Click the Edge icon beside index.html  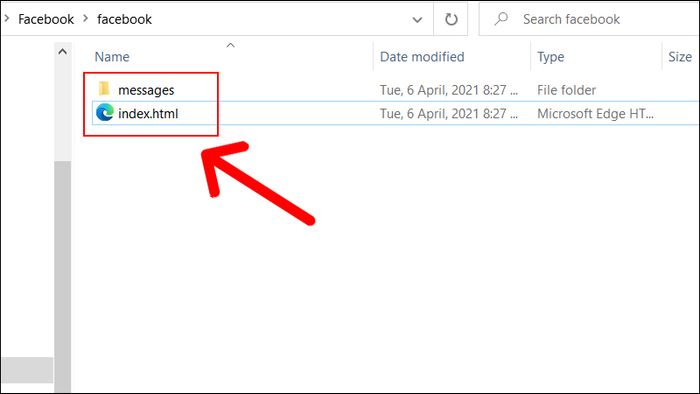pyautogui.click(x=105, y=112)
